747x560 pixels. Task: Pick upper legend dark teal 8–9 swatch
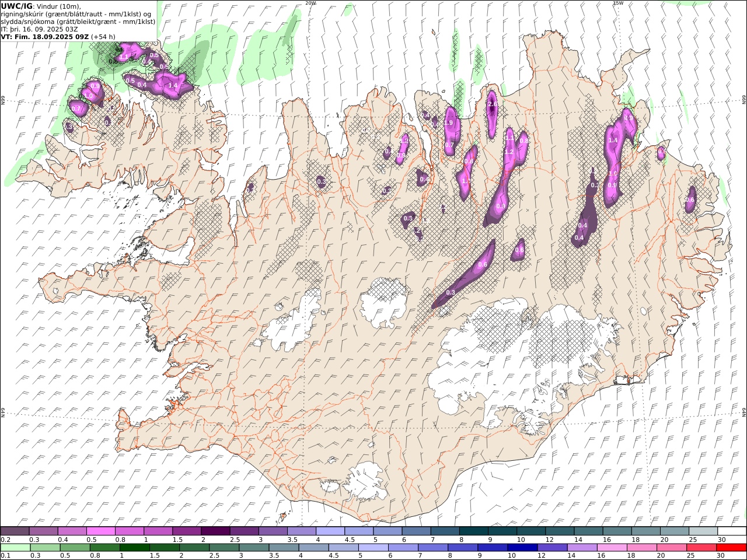click(x=473, y=531)
